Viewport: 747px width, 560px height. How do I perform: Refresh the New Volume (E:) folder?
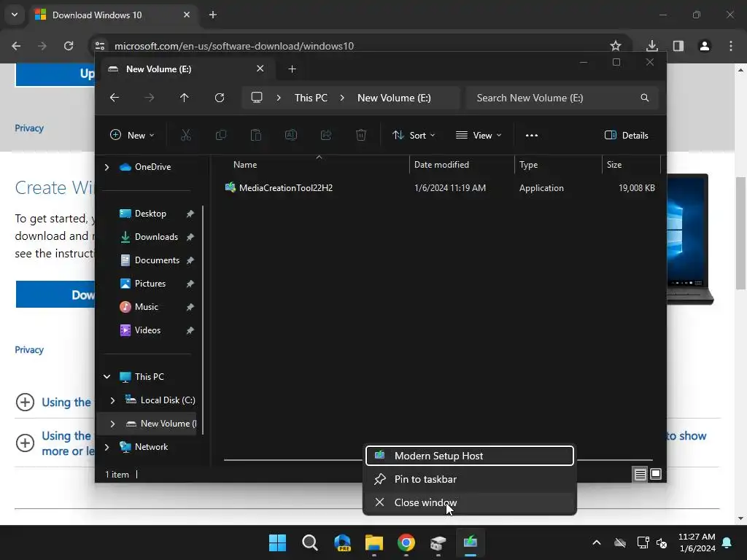point(220,98)
